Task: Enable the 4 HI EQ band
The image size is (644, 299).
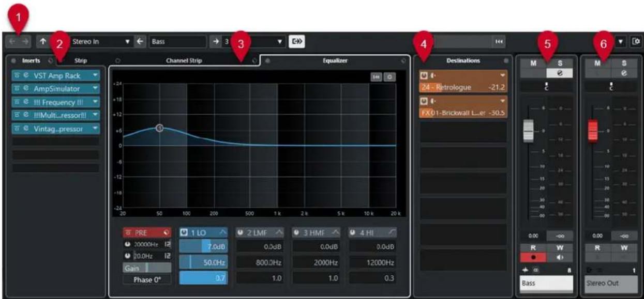Action: [353, 232]
